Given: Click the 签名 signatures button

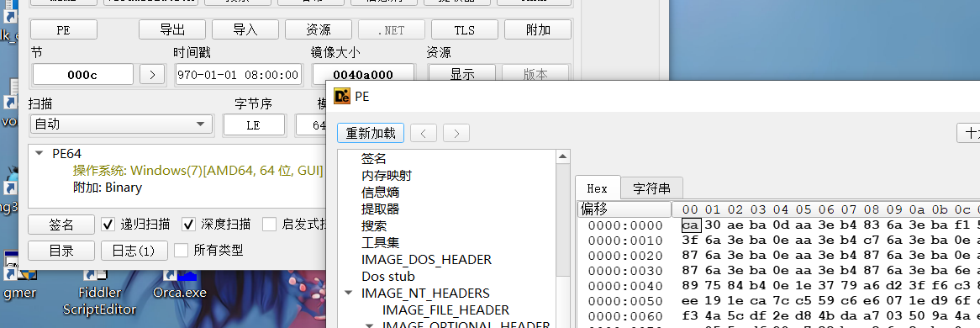Looking at the screenshot, I should (61, 224).
